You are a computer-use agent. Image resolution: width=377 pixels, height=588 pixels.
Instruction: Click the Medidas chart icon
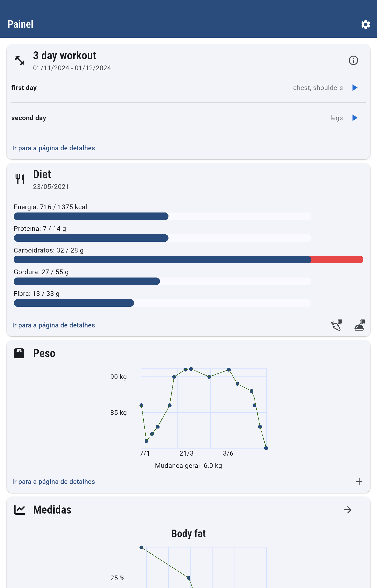(x=20, y=510)
